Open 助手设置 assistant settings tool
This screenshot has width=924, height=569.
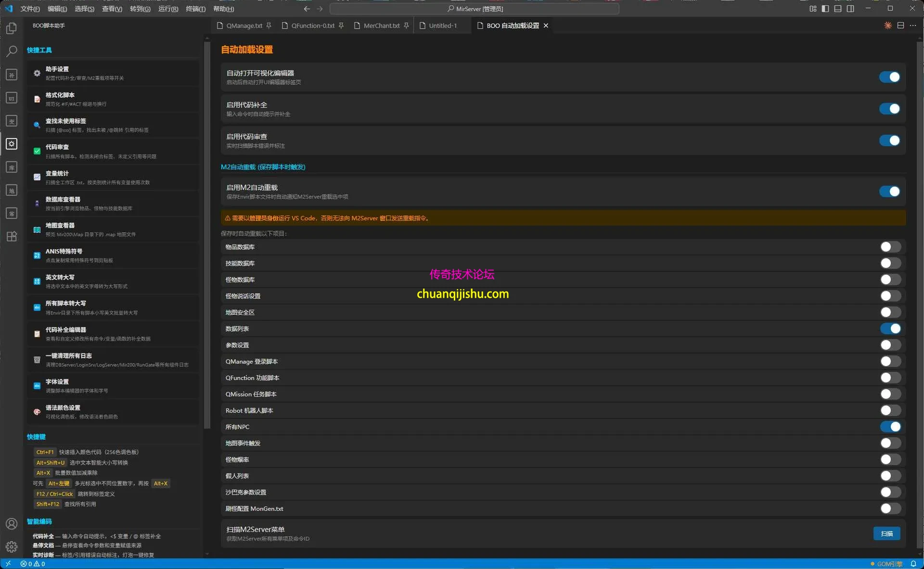click(113, 73)
